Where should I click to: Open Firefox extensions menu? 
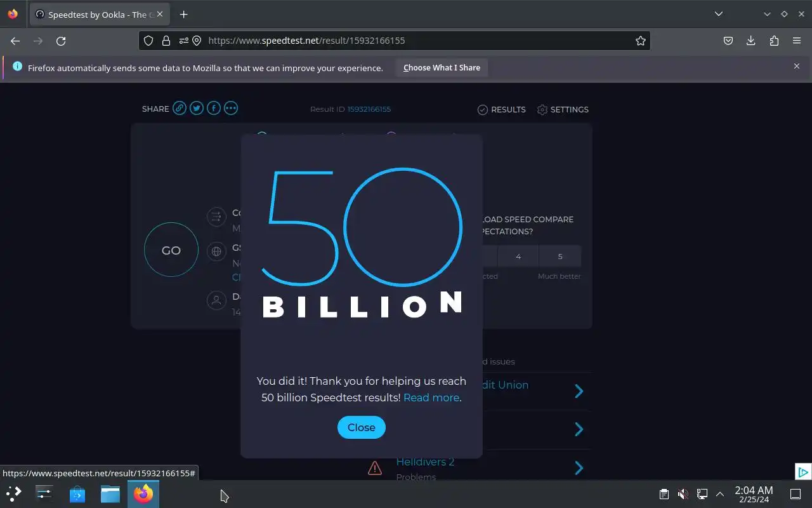point(774,41)
